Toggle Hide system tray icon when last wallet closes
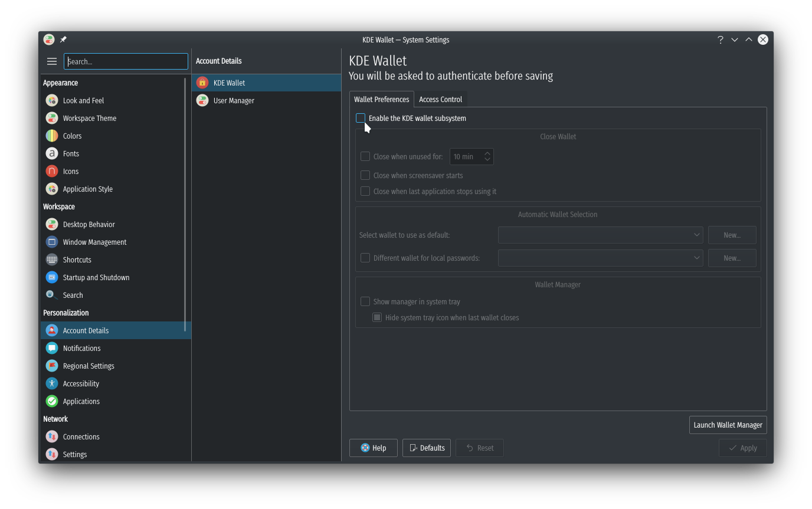The height and width of the screenshot is (509, 812). (377, 317)
